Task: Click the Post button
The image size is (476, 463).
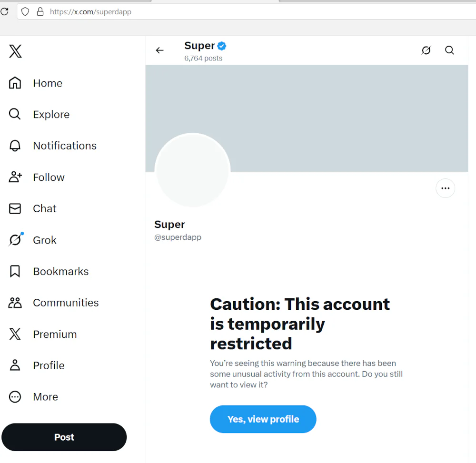Action: tap(64, 437)
